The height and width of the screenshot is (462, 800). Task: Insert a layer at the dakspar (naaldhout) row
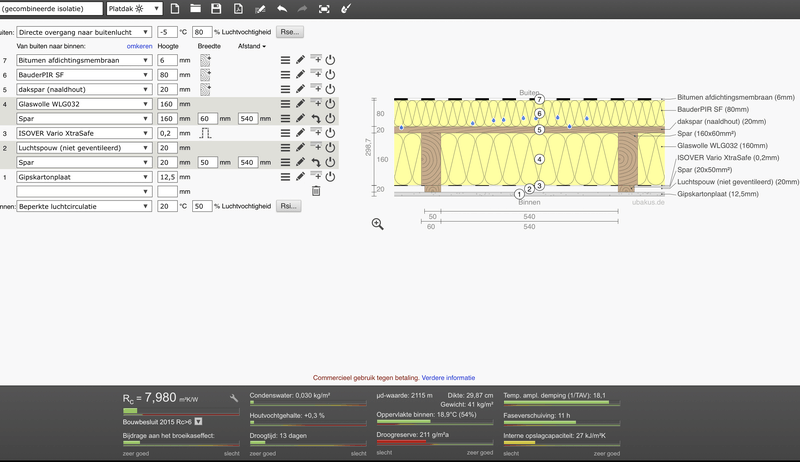316,88
